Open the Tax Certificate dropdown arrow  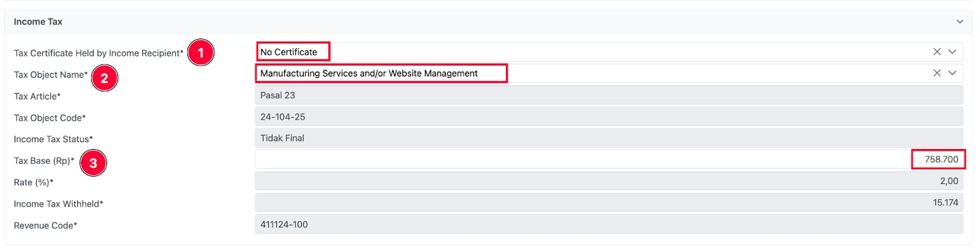(952, 52)
